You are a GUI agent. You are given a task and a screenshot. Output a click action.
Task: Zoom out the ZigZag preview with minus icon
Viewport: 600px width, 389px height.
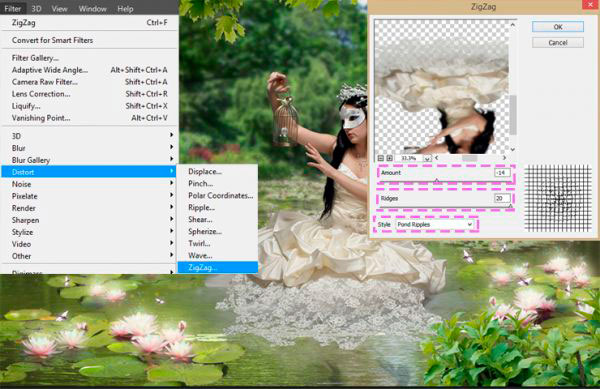coord(381,158)
